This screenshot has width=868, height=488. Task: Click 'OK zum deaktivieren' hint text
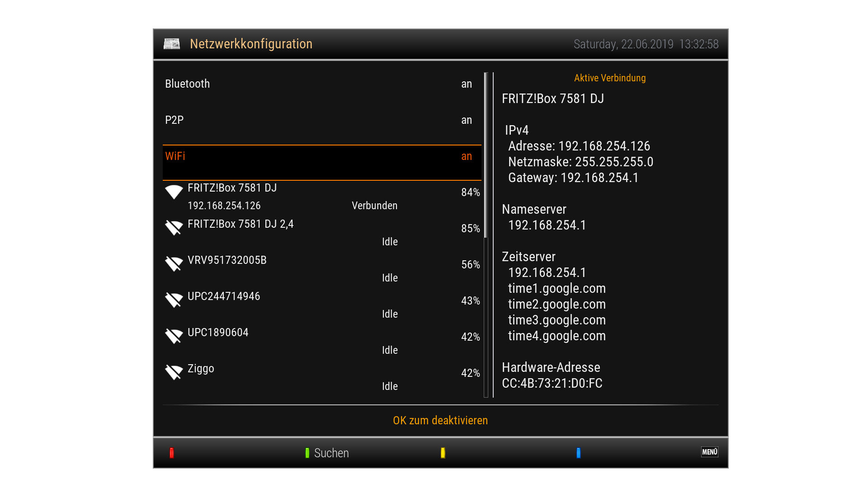(x=440, y=421)
